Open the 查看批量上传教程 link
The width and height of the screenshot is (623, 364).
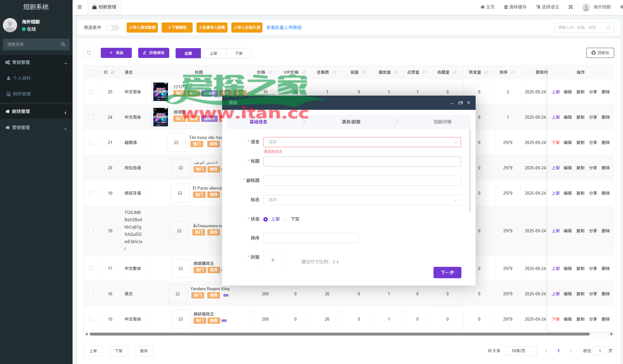point(284,28)
